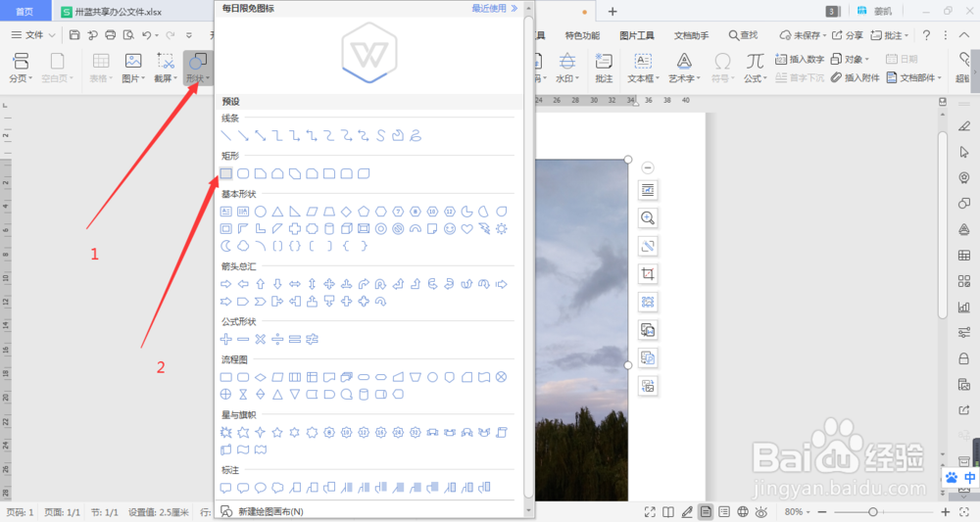Click the 最近使用 link in shapes panel
Image resolution: width=980 pixels, height=522 pixels.
tap(494, 8)
